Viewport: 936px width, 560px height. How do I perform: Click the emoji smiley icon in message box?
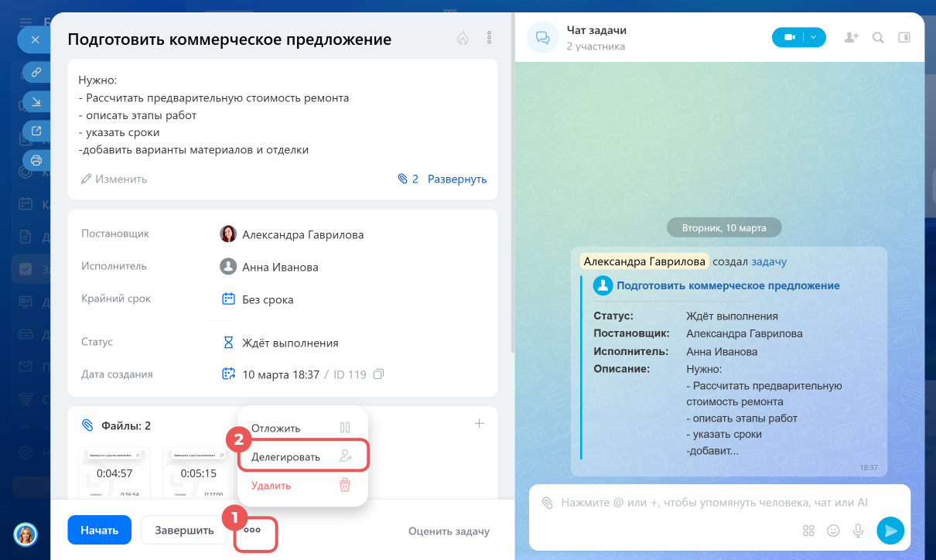pyautogui.click(x=833, y=531)
